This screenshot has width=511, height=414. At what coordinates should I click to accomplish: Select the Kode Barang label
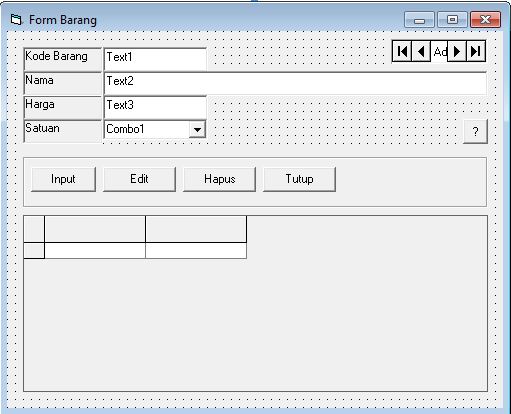tap(63, 59)
